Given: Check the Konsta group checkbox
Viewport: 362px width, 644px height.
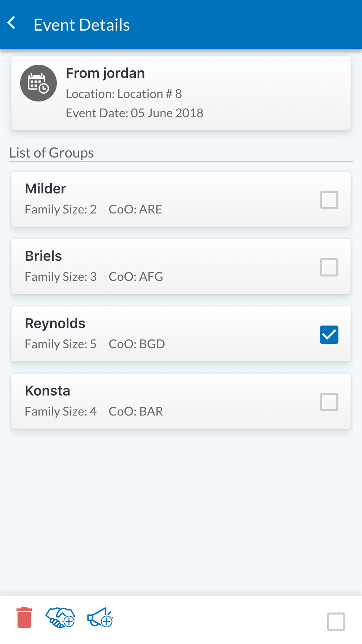Looking at the screenshot, I should coord(329,402).
